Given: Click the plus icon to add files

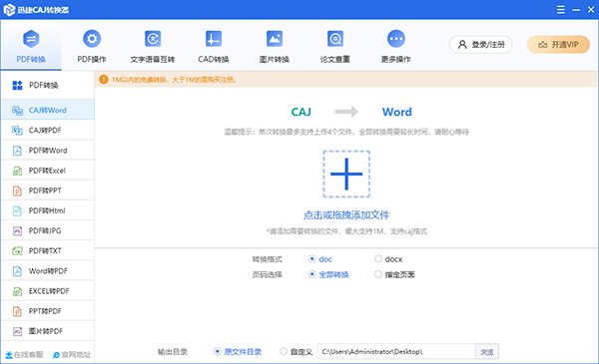Looking at the screenshot, I should 346,174.
